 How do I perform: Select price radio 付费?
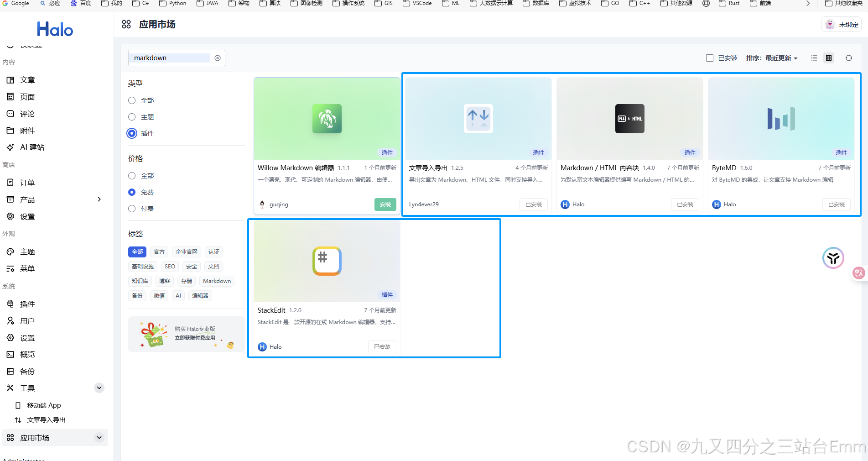click(x=132, y=209)
